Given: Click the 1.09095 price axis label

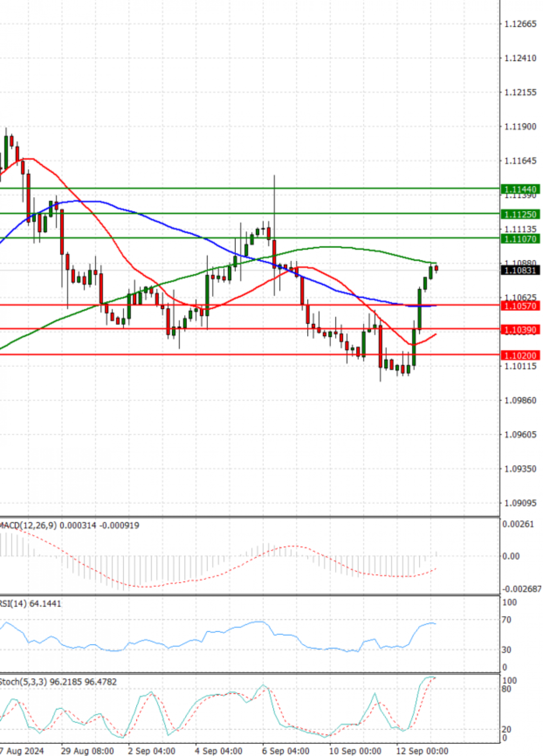Looking at the screenshot, I should point(520,503).
